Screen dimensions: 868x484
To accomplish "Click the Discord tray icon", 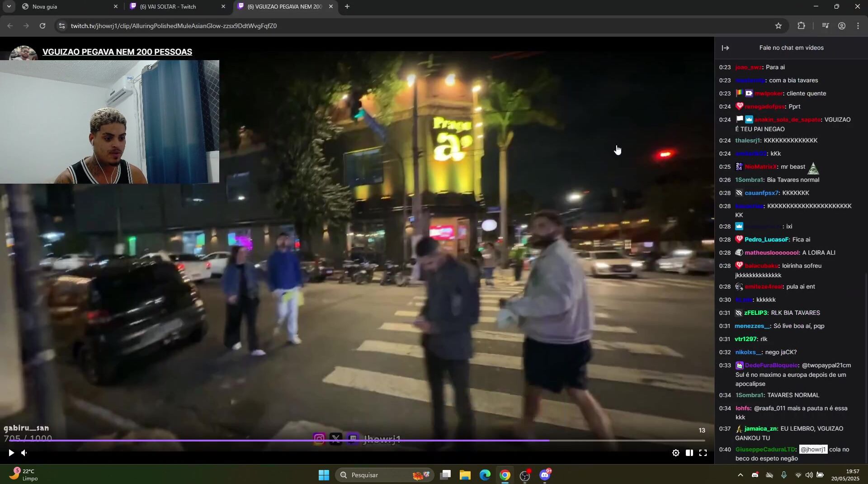I will coord(755,475).
